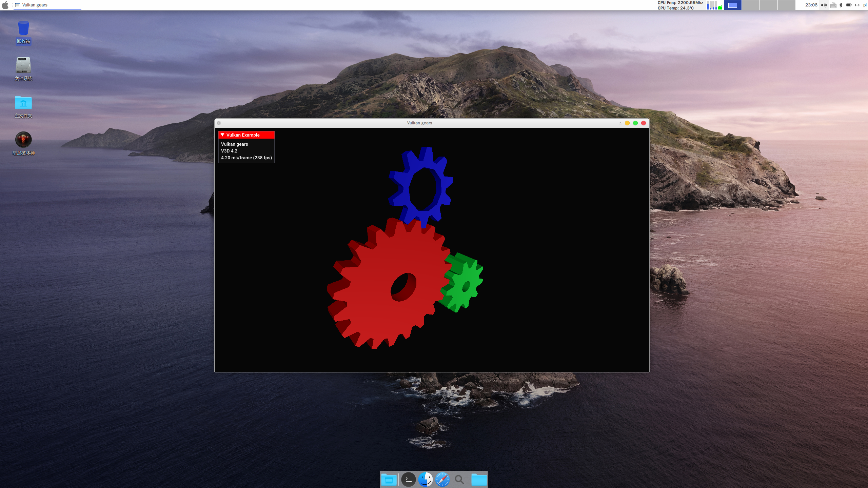Image resolution: width=868 pixels, height=488 pixels.
Task: Show desktop via leftmost dock folder icon
Action: click(389, 480)
